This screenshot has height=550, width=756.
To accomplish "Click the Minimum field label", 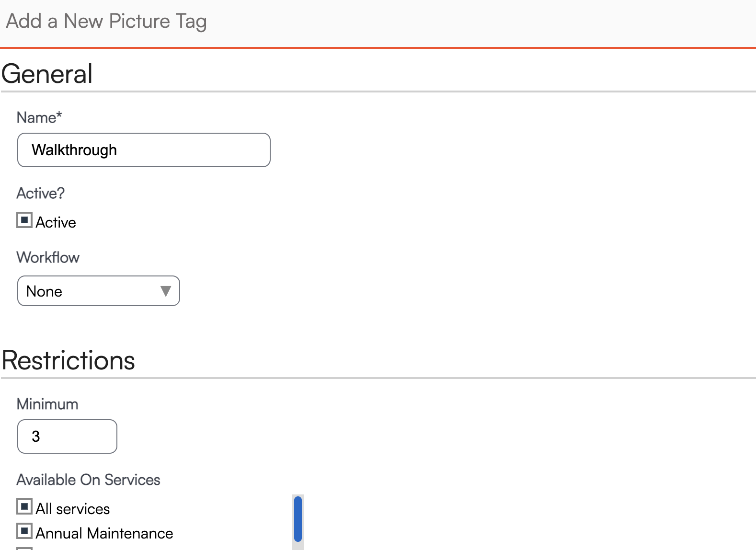I will 47,404.
